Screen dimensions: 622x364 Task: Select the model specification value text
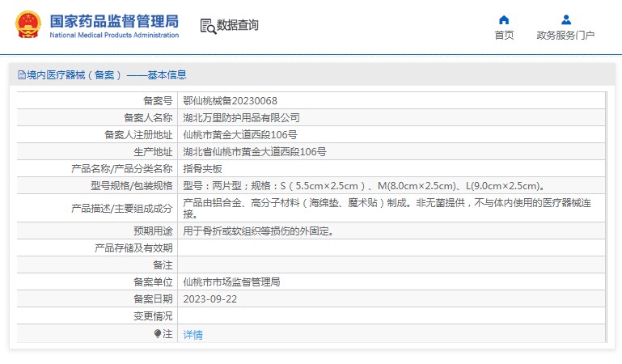tap(364, 185)
